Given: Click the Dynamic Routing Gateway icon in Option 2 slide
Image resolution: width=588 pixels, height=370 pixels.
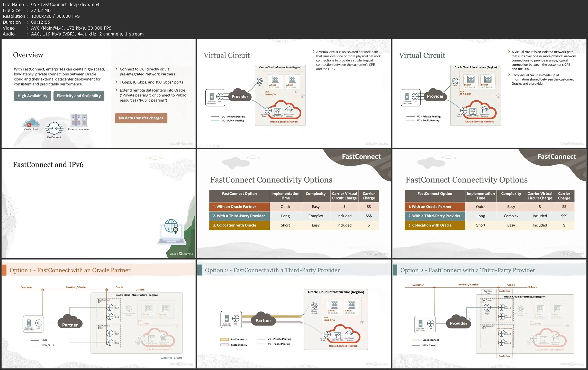Looking at the screenshot, I should click(x=314, y=305).
